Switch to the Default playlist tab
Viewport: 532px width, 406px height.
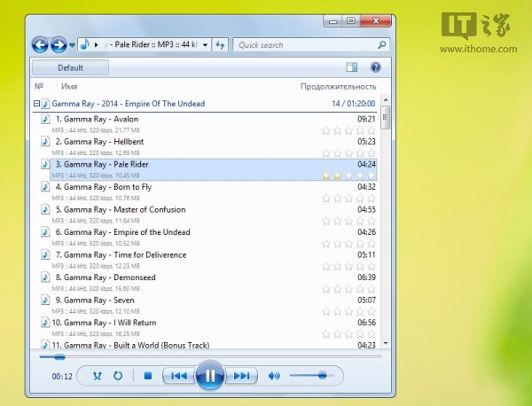(70, 67)
